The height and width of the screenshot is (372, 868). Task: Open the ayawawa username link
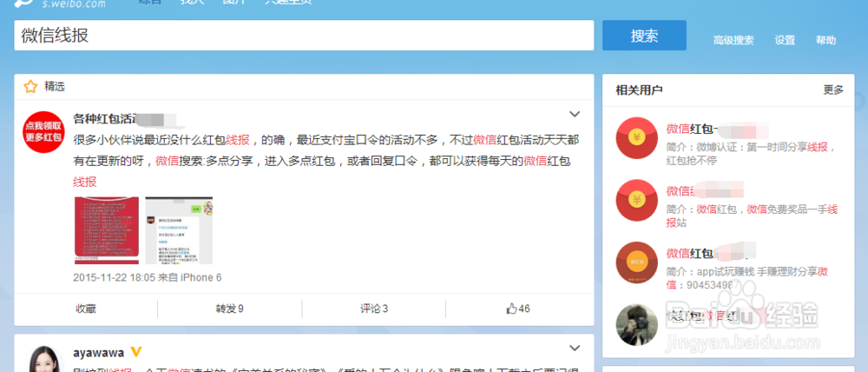[x=99, y=353]
